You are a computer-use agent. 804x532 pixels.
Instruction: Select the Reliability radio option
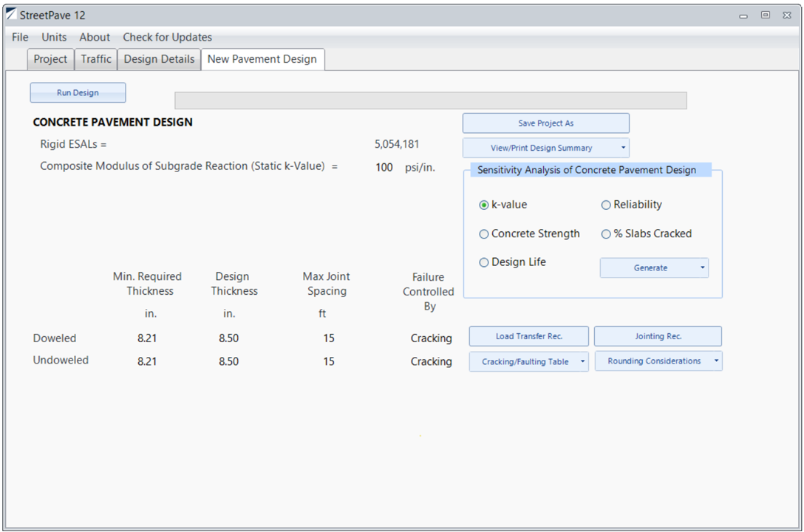(606, 205)
